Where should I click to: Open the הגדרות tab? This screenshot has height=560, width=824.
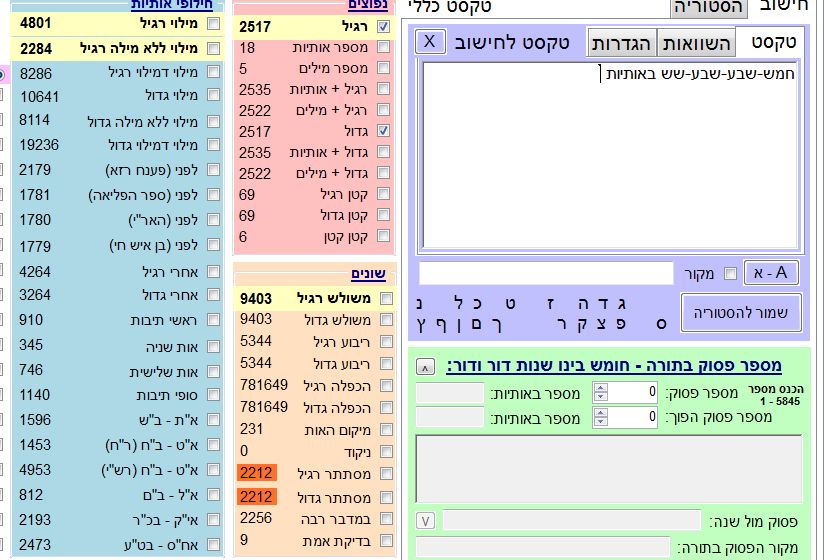pos(623,42)
